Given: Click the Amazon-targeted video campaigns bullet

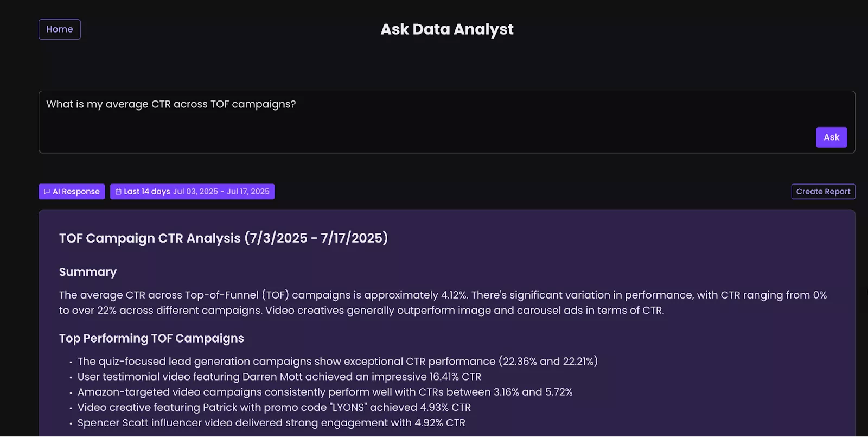Looking at the screenshot, I should click(325, 392).
